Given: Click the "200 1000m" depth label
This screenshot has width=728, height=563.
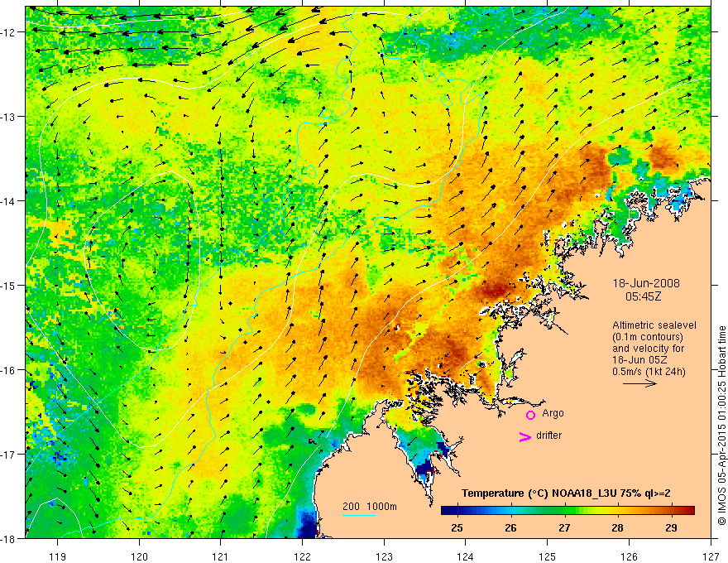Looking at the screenshot, I should [370, 507].
